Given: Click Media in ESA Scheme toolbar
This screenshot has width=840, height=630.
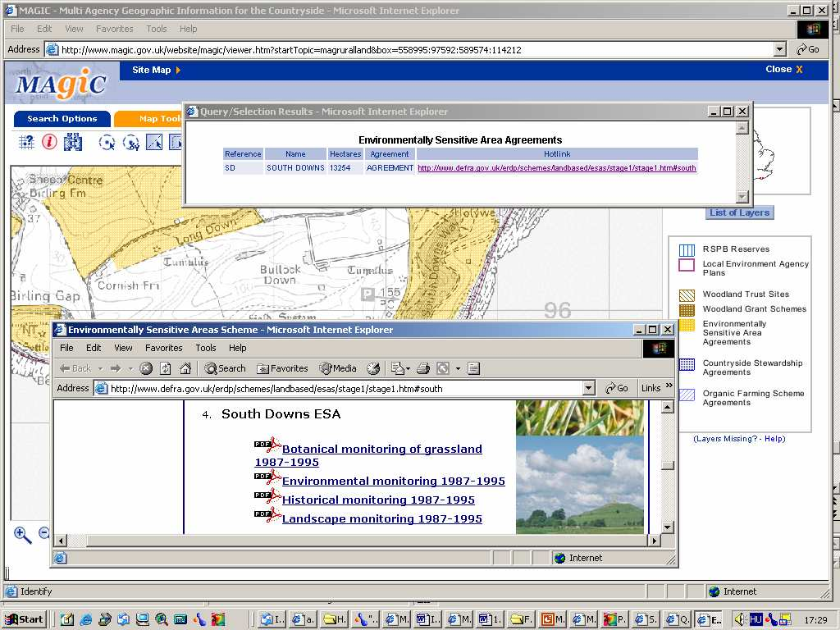Looking at the screenshot, I should click(338, 368).
